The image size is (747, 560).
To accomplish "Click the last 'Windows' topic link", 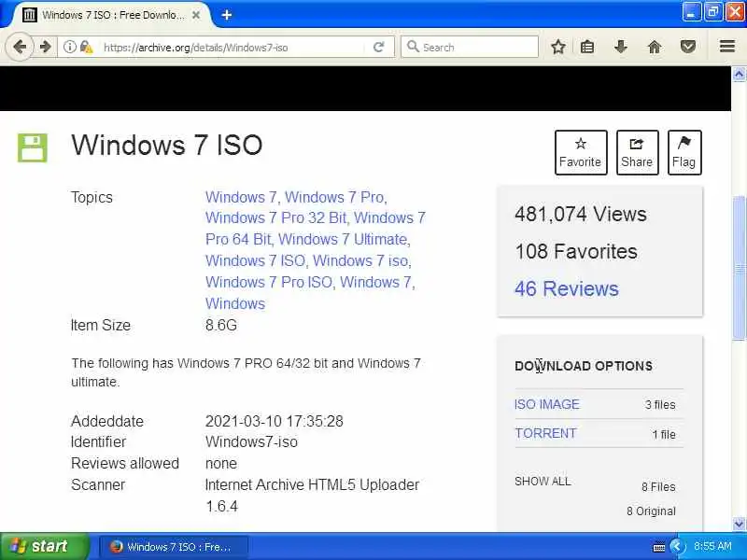I will click(x=235, y=303).
